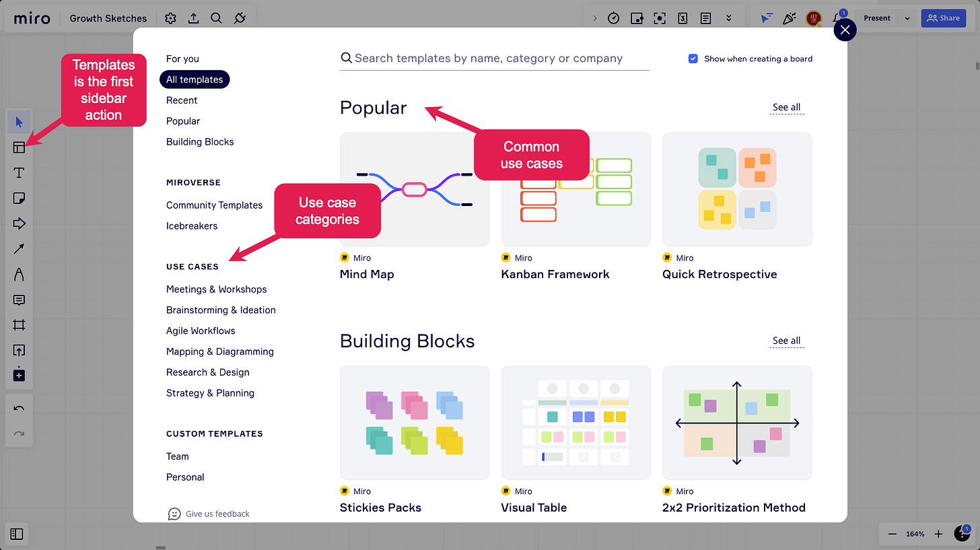Open Team custom templates
980x550 pixels.
[x=178, y=456]
